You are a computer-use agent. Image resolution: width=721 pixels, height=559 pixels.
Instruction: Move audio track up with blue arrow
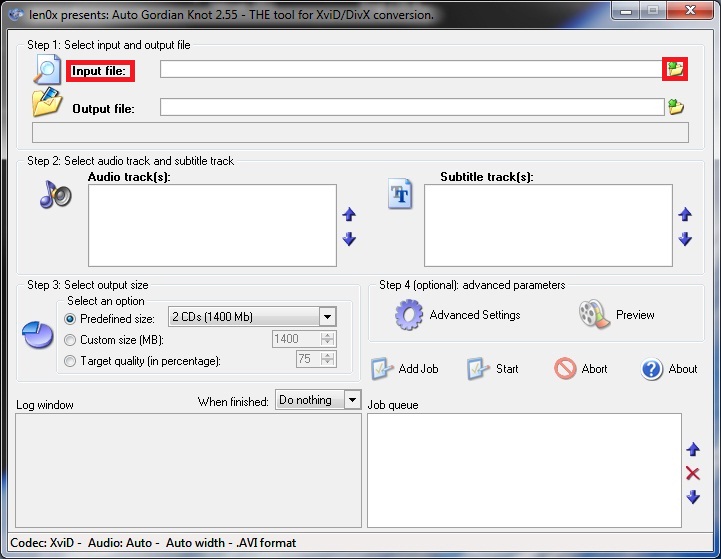pos(349,214)
